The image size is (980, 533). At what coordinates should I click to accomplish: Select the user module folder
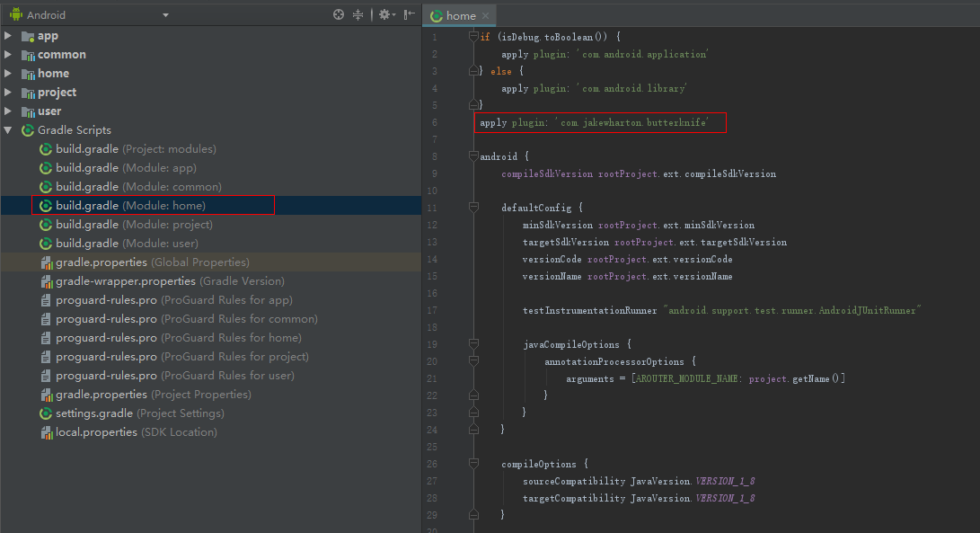49,111
